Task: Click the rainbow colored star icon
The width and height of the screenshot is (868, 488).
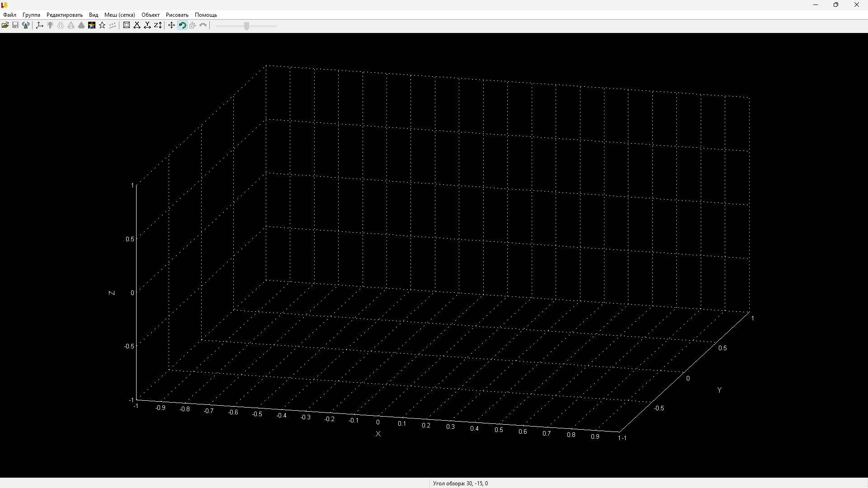Action: [92, 25]
